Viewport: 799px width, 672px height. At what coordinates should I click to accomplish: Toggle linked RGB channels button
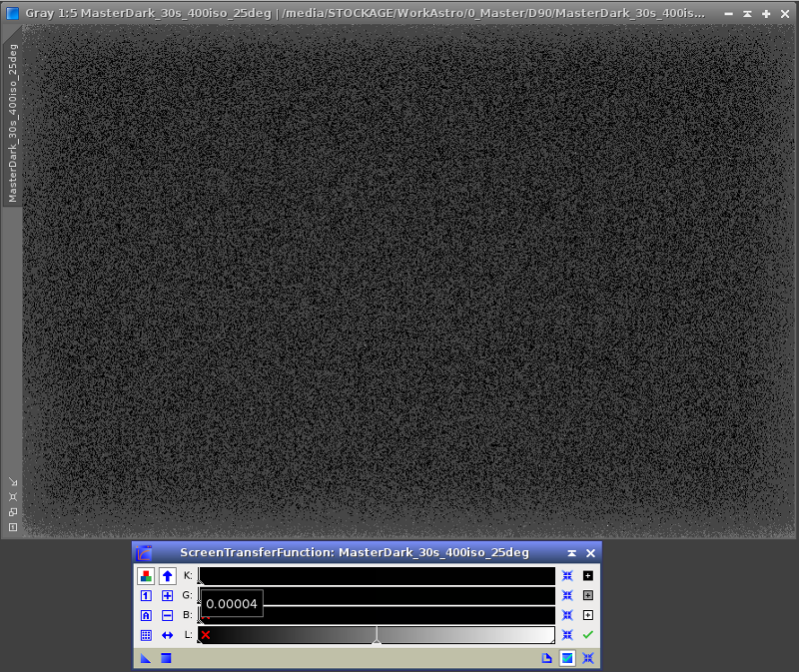pos(146,576)
